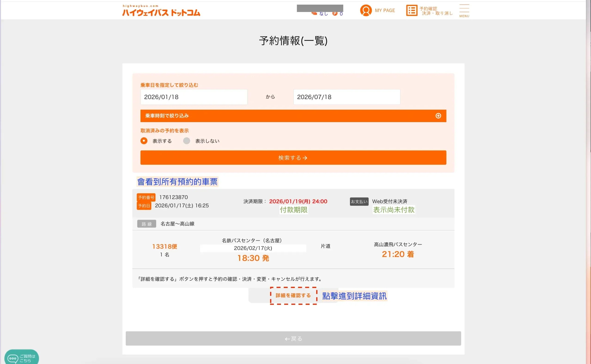Open the hamburger MENU icon
Viewport: 591px width, 364px height.
[464, 11]
